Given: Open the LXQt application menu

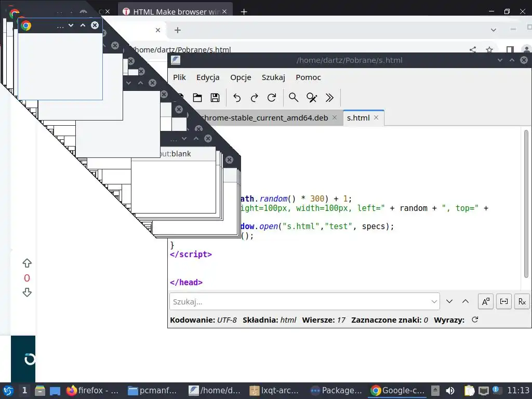Looking at the screenshot, I should click(8, 391).
